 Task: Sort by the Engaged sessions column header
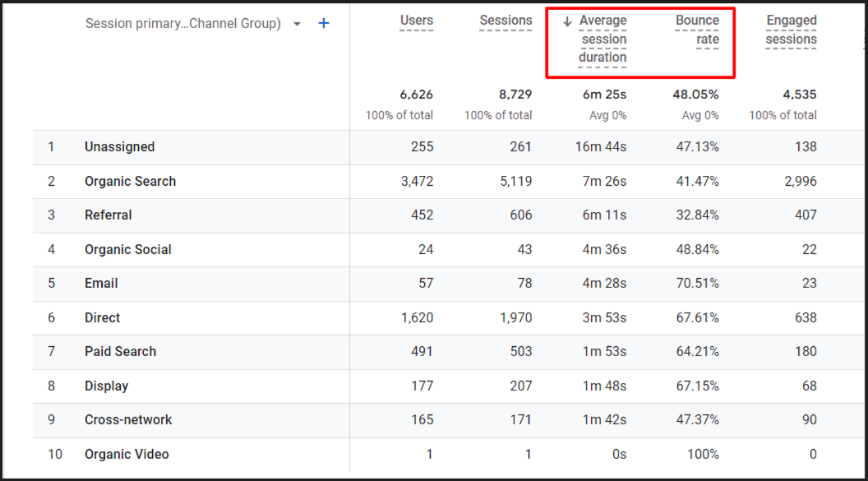(x=791, y=29)
